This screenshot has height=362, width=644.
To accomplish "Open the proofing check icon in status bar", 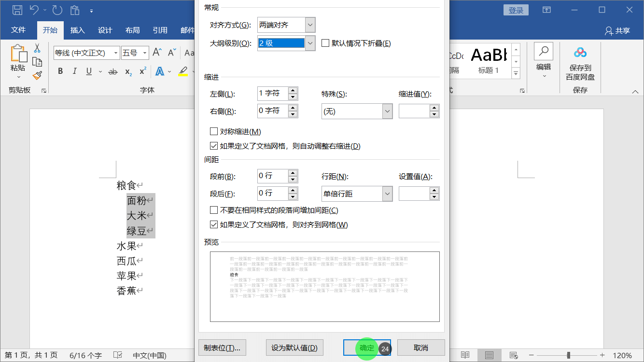I will 117,355.
